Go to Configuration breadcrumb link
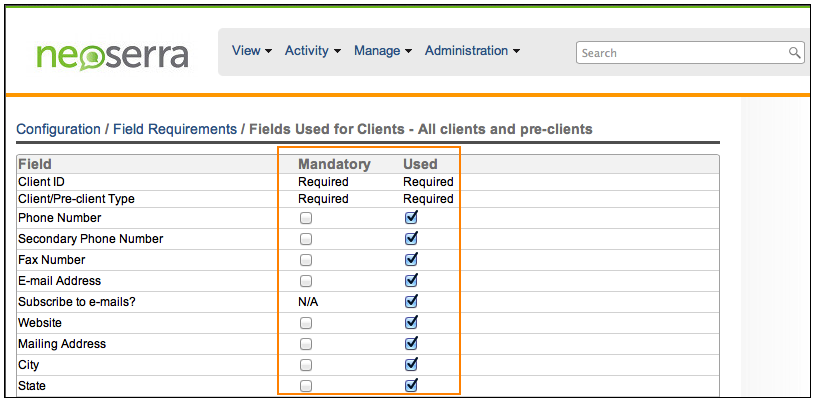The image size is (815, 402). pyautogui.click(x=58, y=129)
